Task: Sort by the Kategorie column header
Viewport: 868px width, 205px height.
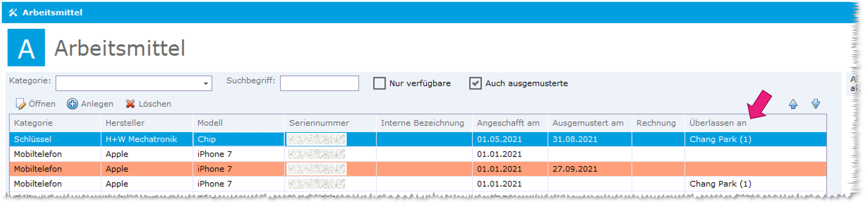Action: (33, 123)
